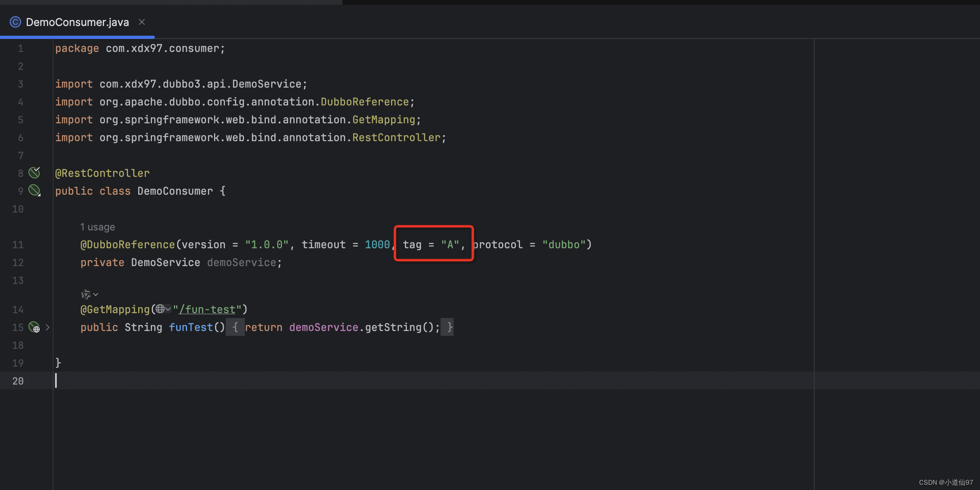Click the timeout value 1000
Screen dimensions: 980x490
pos(377,245)
